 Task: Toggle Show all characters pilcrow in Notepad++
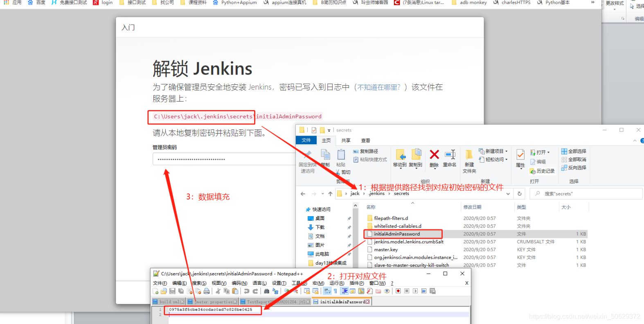click(x=336, y=291)
